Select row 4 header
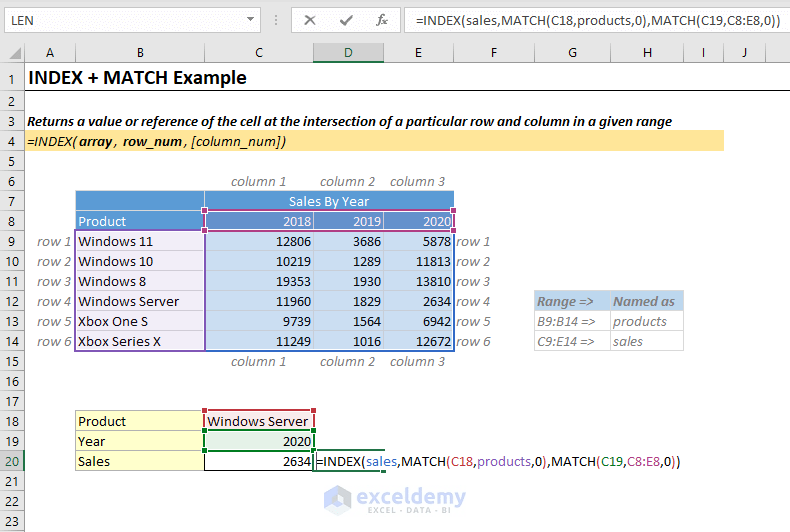This screenshot has width=790, height=532. click(x=12, y=142)
